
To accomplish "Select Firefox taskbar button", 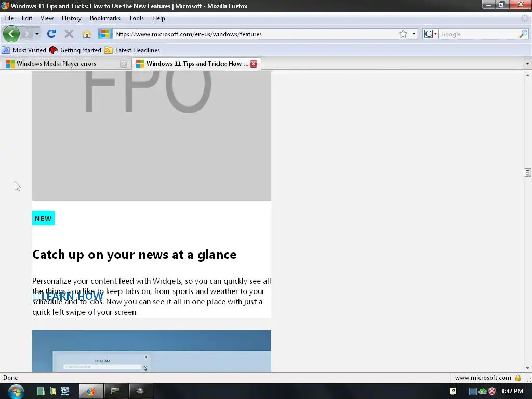I will click(91, 392).
